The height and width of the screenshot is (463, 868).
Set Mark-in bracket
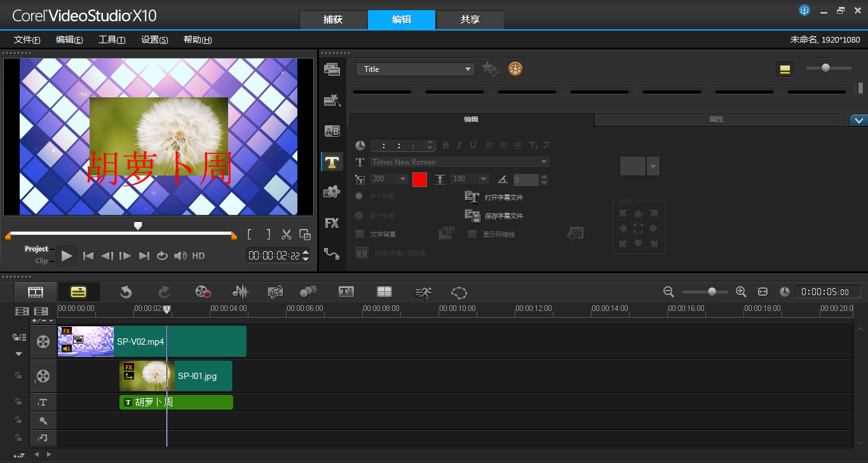coord(250,235)
